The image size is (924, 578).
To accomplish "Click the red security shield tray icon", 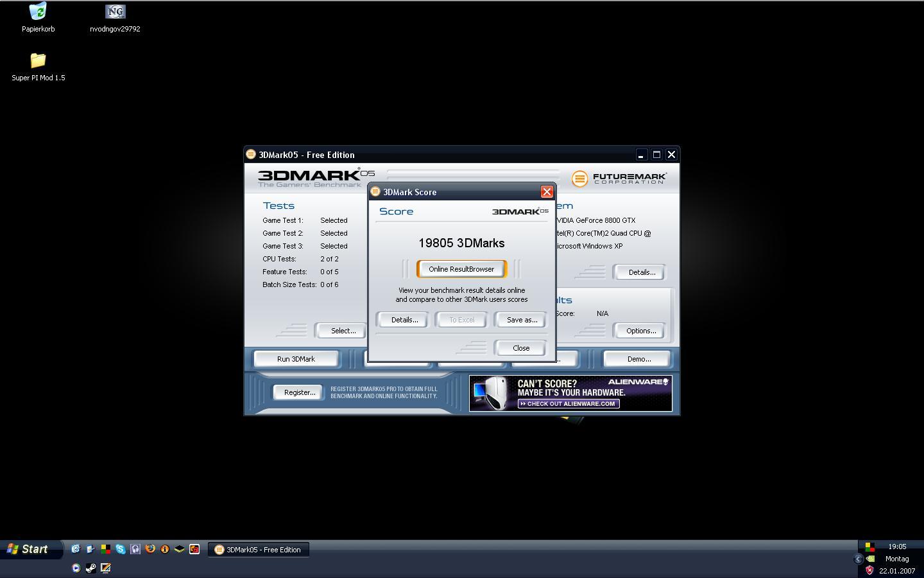I will [869, 570].
